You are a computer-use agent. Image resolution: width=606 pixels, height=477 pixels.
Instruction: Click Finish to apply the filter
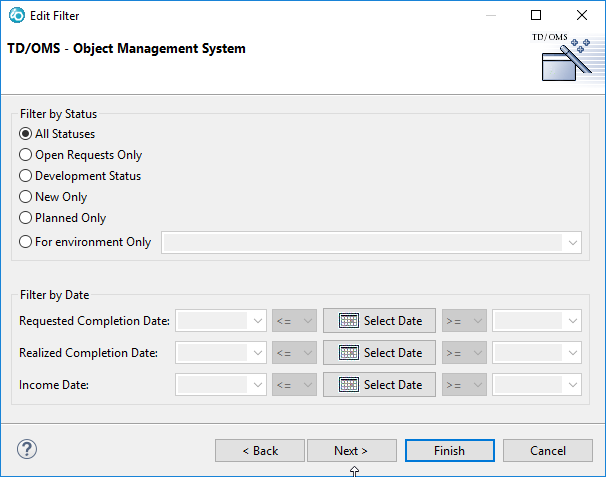(449, 451)
